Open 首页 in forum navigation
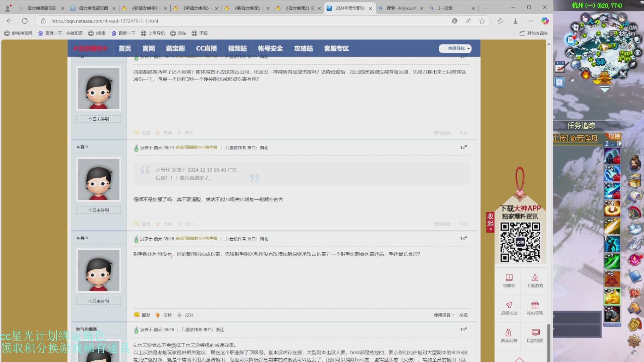The height and width of the screenshot is (362, 644). coord(125,49)
